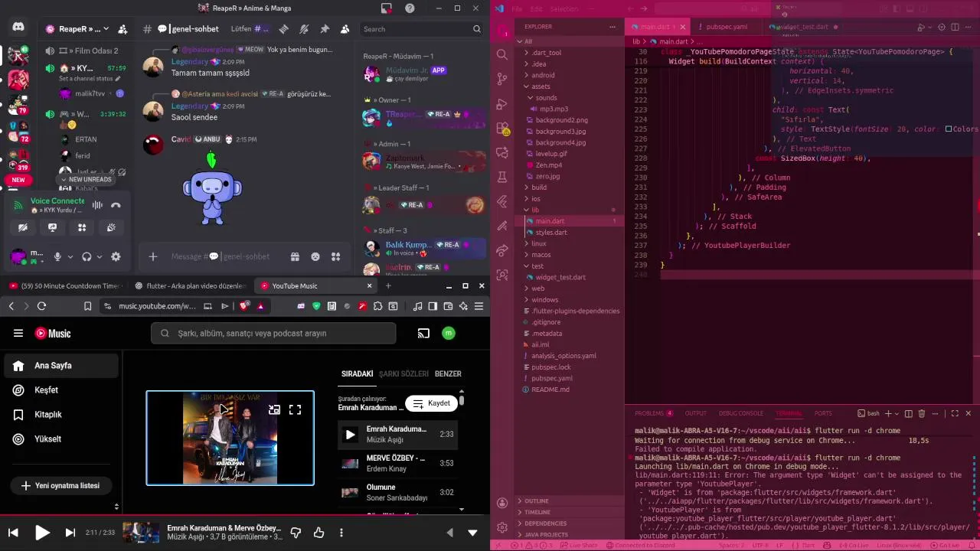
Task: Open DEBUG CONSOLE panel tab
Action: (740, 413)
